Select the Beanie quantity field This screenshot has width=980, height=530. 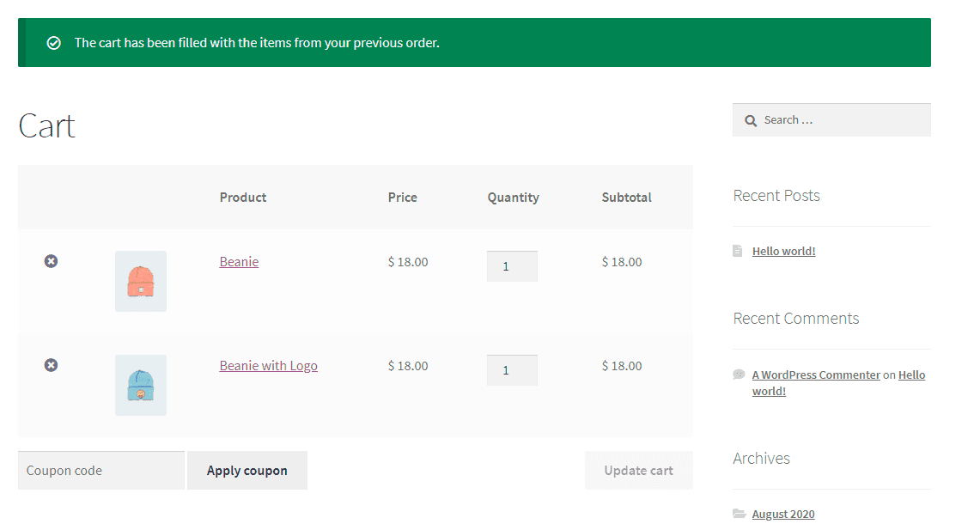[x=512, y=265]
